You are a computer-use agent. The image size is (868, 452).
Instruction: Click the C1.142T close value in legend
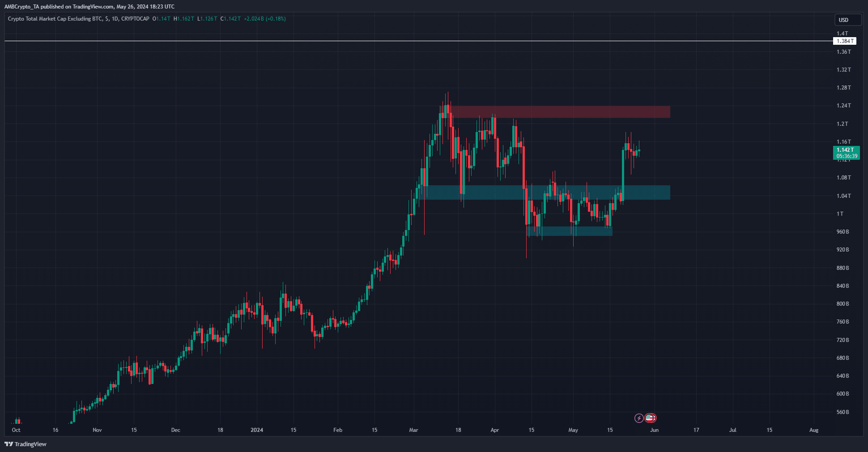pyautogui.click(x=230, y=19)
